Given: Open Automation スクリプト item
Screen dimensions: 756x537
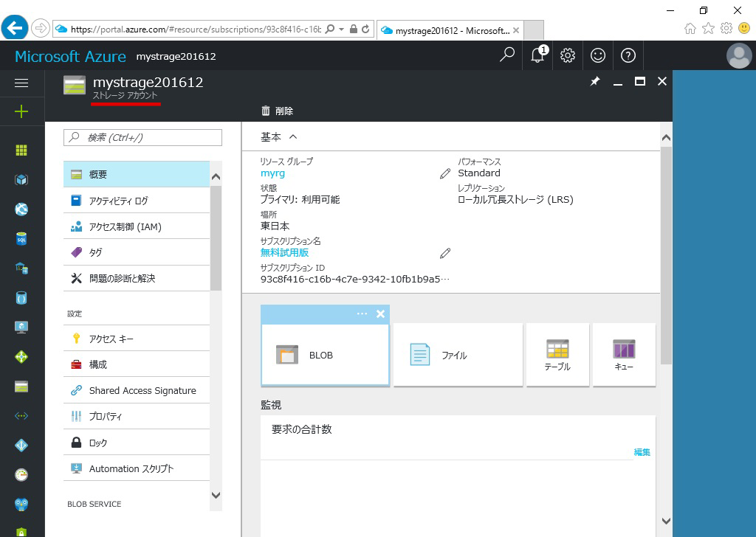Looking at the screenshot, I should click(137, 468).
